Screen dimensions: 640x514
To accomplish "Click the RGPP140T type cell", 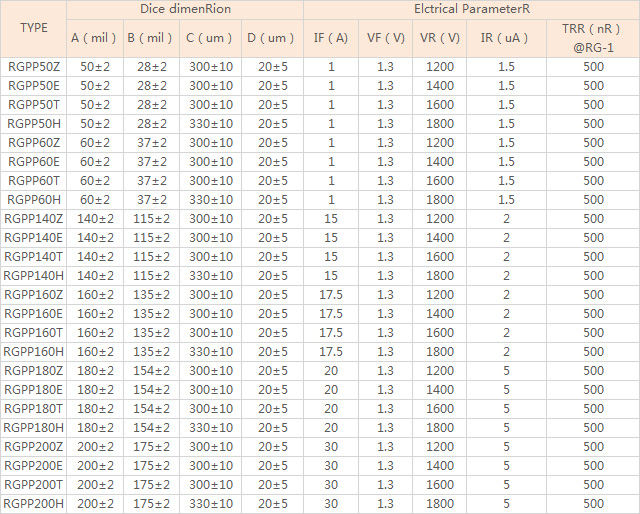I will pos(34,256).
